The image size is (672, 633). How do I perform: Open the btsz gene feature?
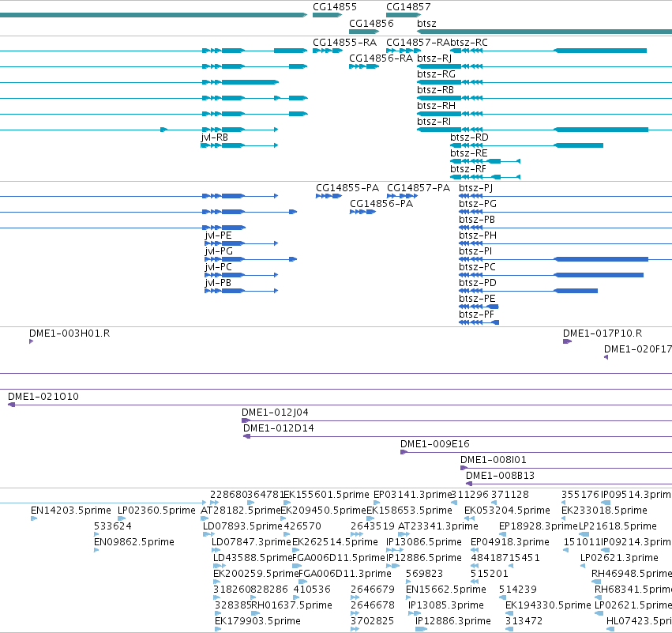[x=544, y=32]
